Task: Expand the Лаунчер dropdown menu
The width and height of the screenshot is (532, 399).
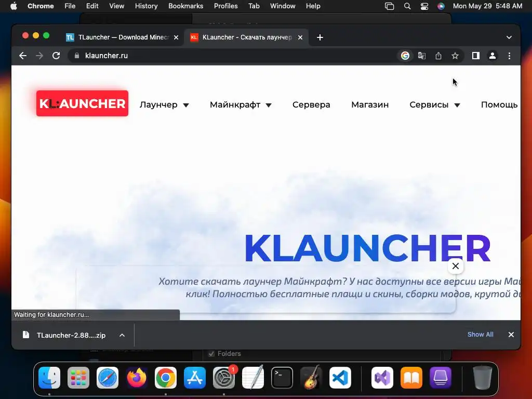Action: pyautogui.click(x=164, y=105)
